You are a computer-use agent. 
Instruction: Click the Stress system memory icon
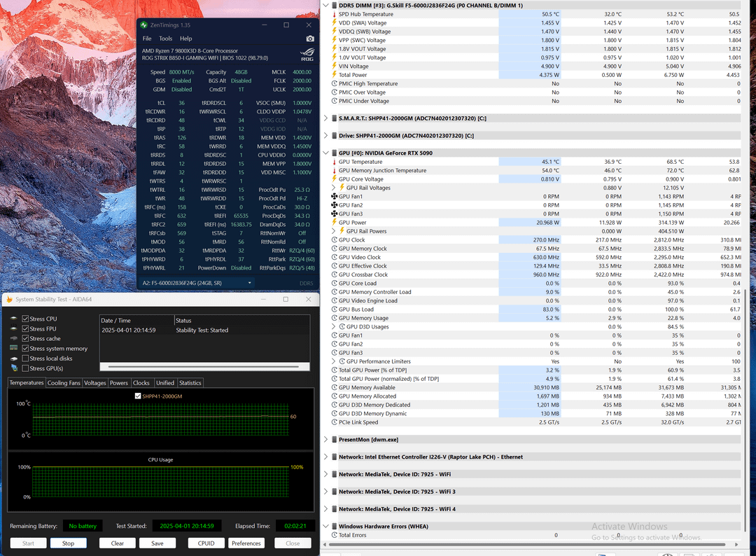[x=14, y=348]
